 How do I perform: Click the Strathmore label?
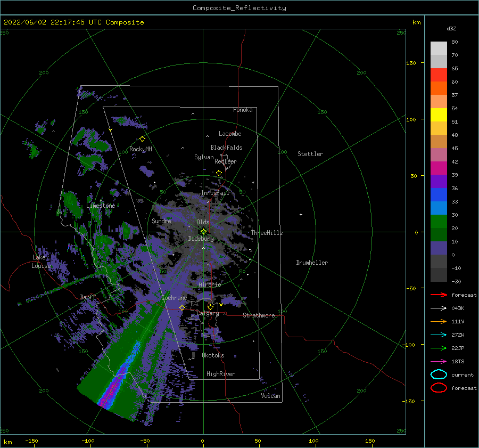click(x=259, y=315)
